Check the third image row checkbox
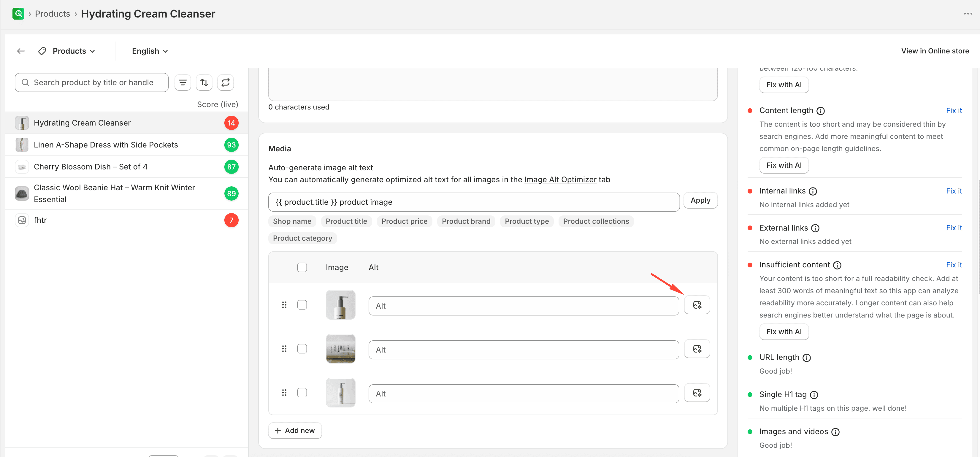Viewport: 980px width, 457px height. [302, 393]
